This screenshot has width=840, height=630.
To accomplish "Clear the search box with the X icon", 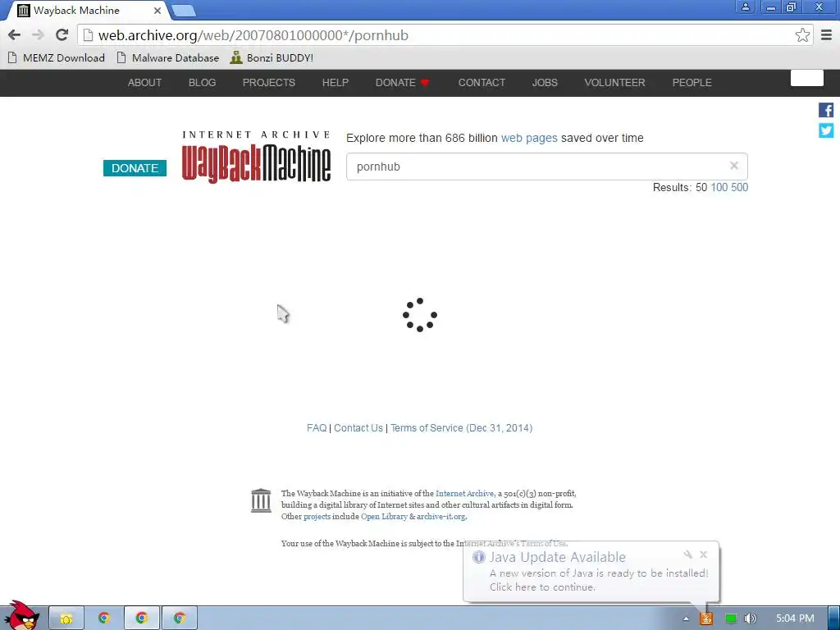I will [734, 166].
